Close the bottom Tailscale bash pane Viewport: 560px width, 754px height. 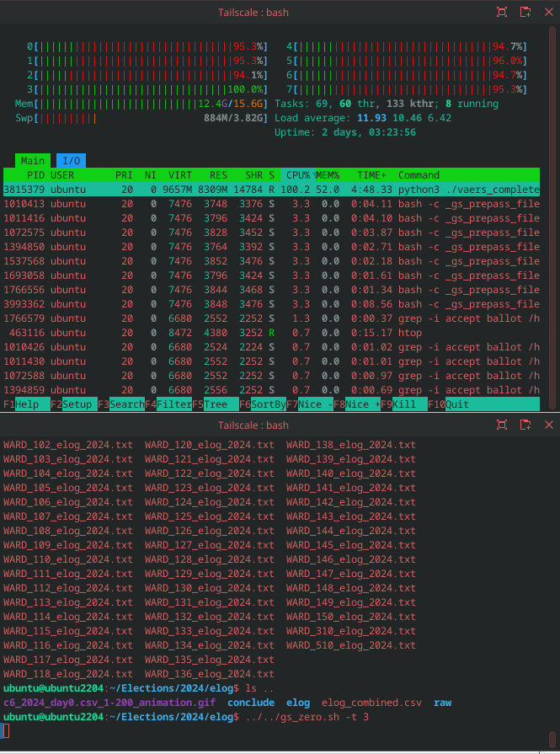point(548,425)
